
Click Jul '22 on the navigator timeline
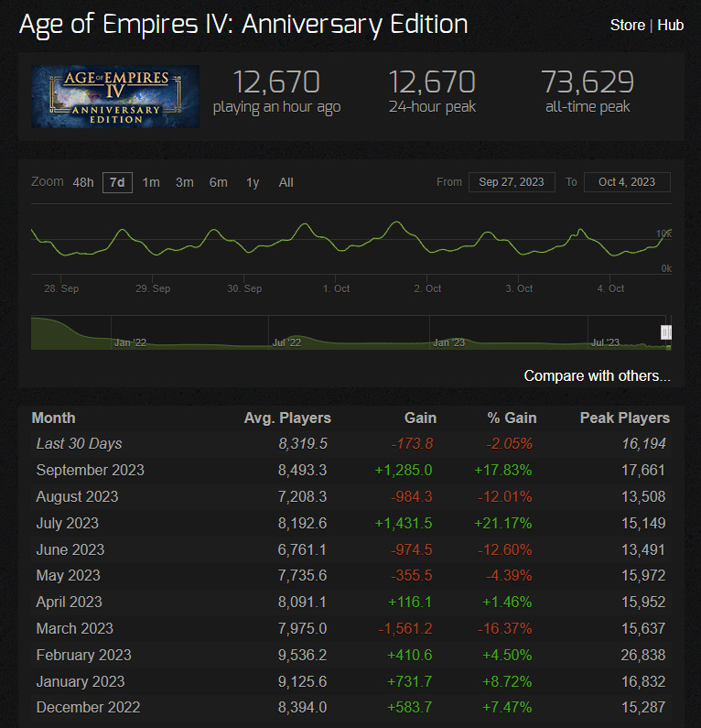coord(286,342)
